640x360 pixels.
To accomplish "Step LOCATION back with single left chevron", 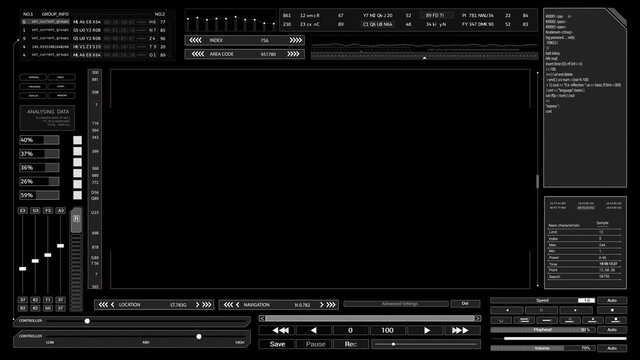I will [x=113, y=304].
